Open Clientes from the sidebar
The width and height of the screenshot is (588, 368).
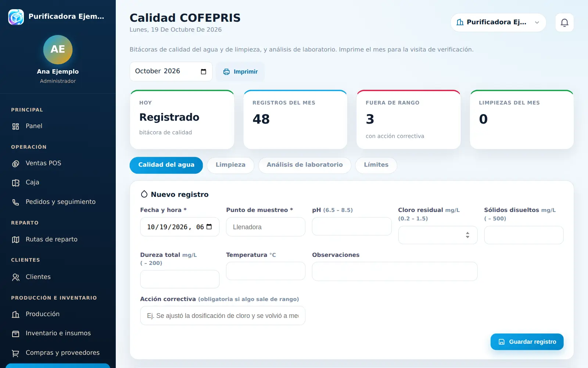(58, 277)
